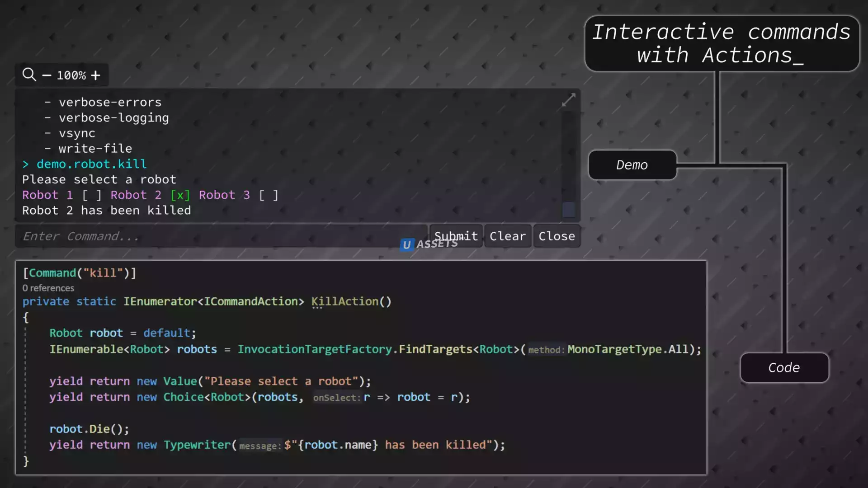Click the Interactive commands with Actions title
Viewport: 868px width, 488px height.
tap(722, 44)
